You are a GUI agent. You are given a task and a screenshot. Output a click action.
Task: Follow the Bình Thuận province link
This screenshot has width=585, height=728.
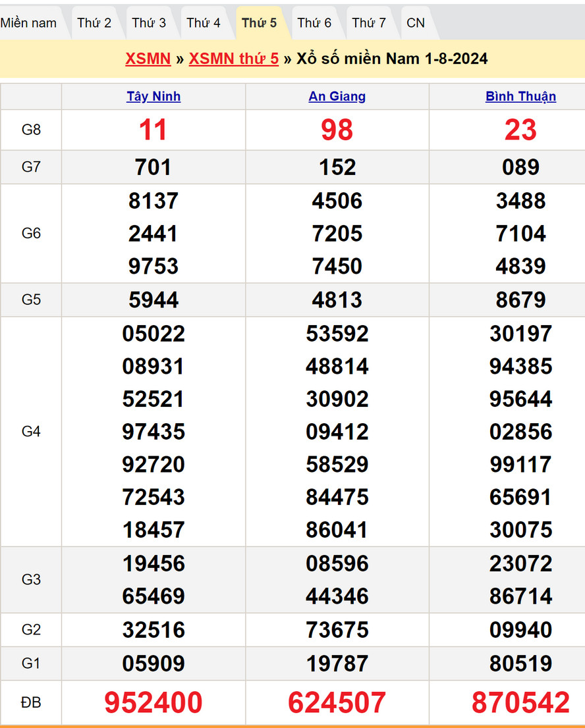pyautogui.click(x=520, y=97)
